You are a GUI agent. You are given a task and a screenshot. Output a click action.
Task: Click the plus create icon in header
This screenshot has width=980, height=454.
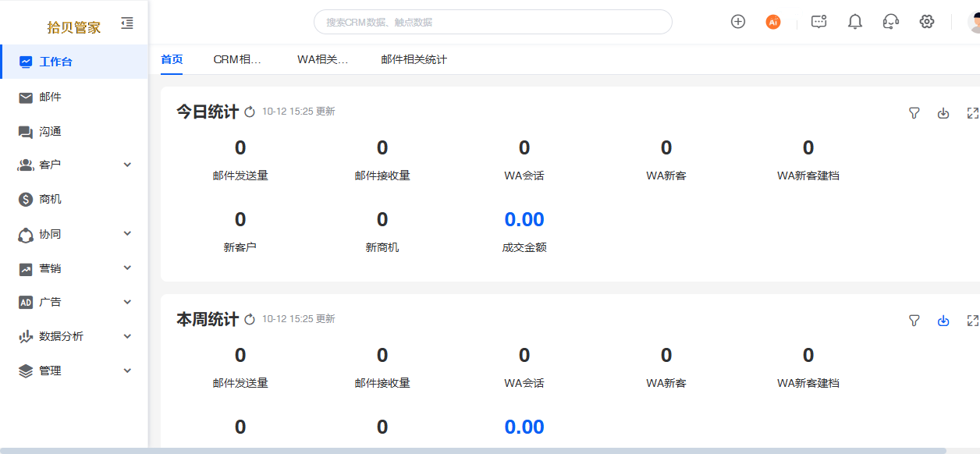[738, 22]
